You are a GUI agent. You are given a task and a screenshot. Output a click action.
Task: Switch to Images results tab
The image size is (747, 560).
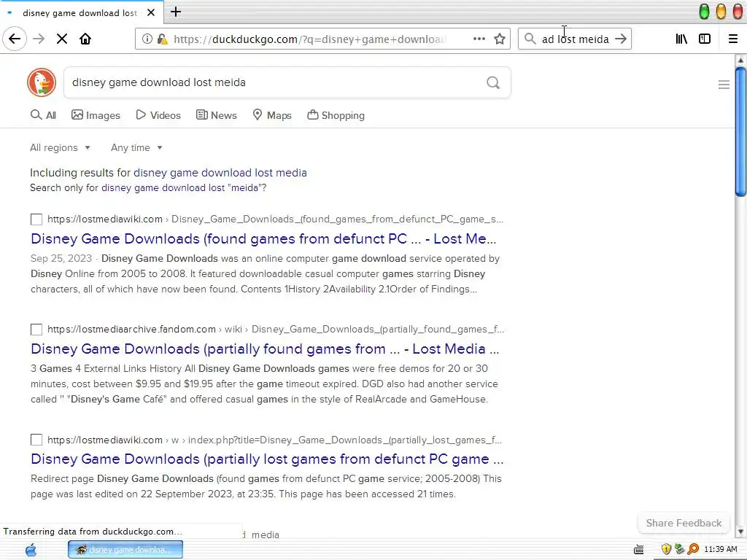pos(96,115)
